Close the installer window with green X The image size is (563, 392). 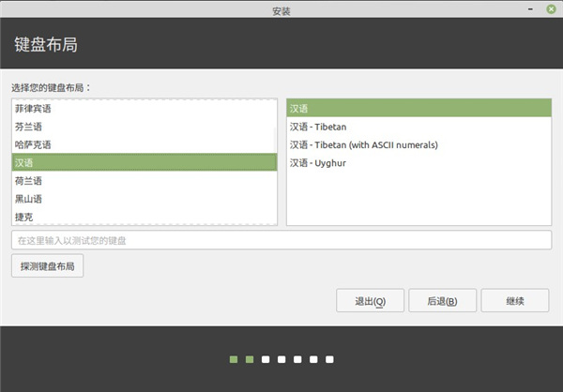(x=550, y=10)
